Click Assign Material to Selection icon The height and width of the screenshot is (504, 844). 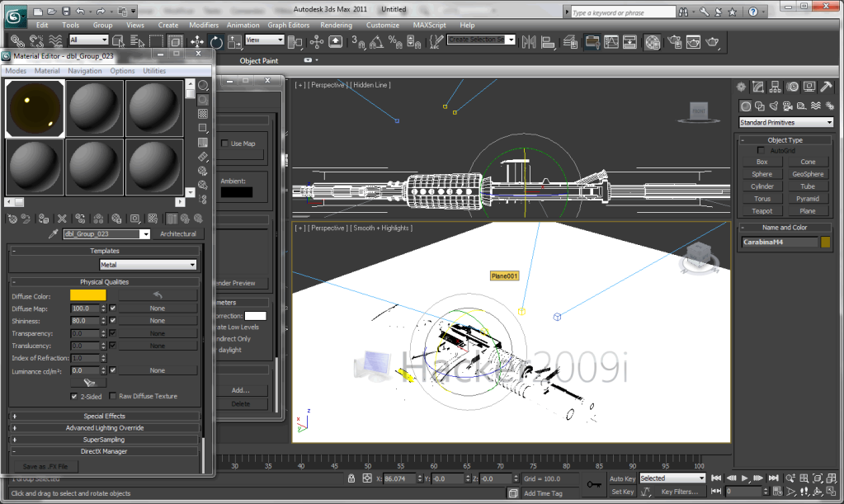(44, 219)
